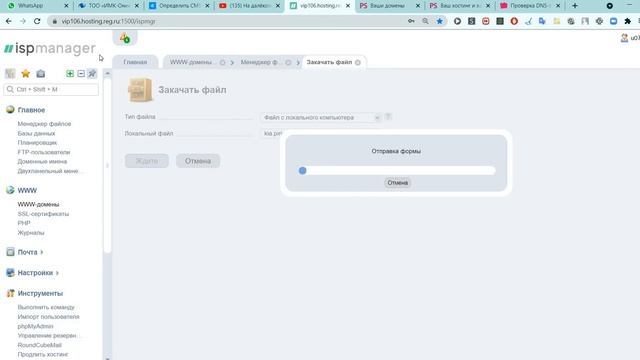Open SSL-сертификаты from the sidebar
The image size is (640, 360).
(43, 214)
